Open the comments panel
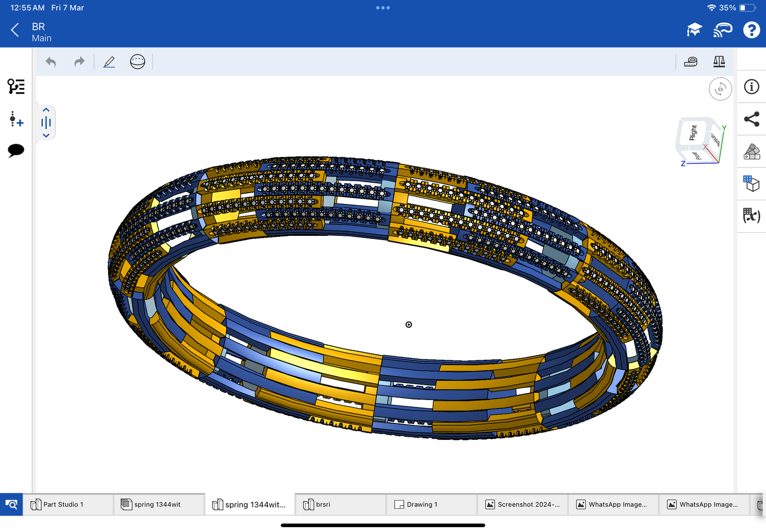This screenshot has height=532, width=766. click(x=16, y=150)
